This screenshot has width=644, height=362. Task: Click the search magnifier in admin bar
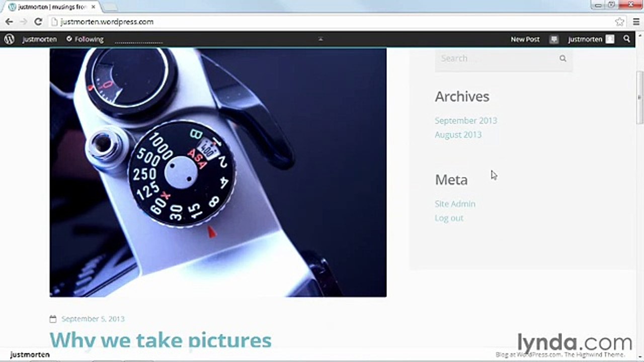point(626,39)
